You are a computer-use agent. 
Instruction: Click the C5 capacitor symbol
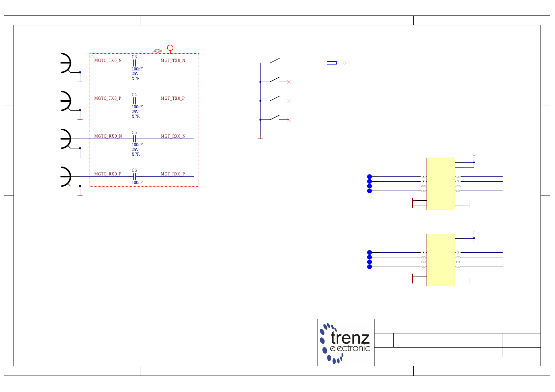pos(134,139)
